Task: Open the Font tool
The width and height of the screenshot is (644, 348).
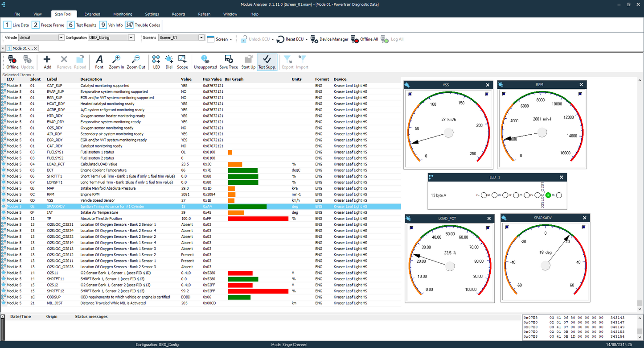Action: 99,62
